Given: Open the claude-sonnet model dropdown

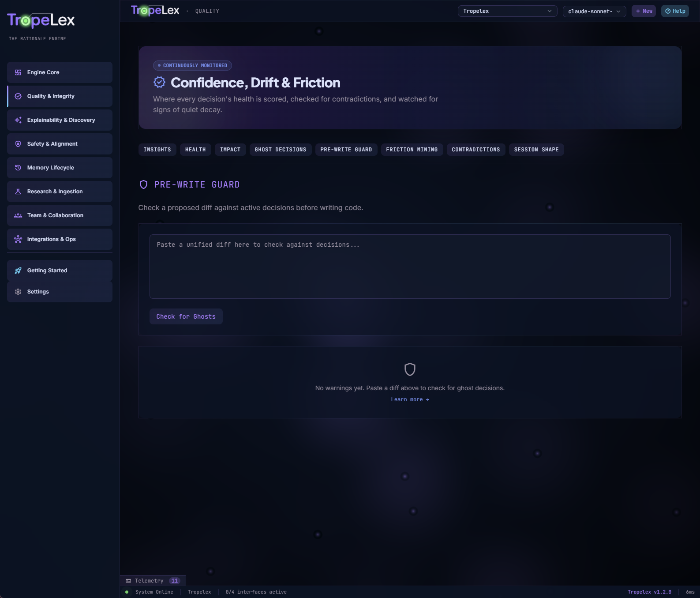Looking at the screenshot, I should [595, 11].
